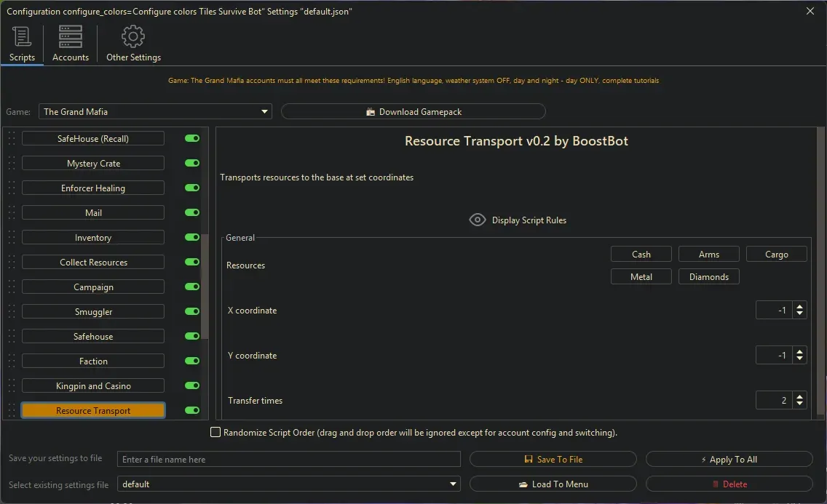Select the Collect Resources script
Image resolution: width=827 pixels, height=504 pixels.
[x=93, y=263]
